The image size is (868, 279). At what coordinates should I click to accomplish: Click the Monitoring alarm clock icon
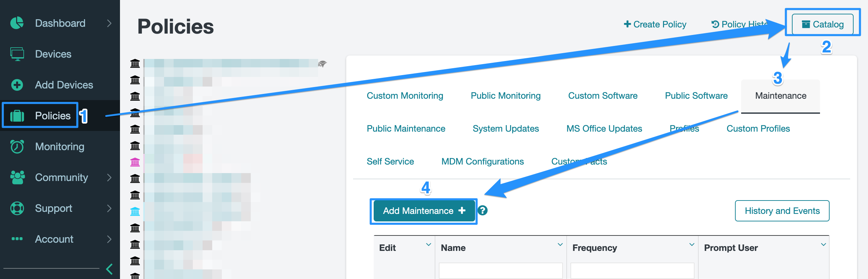17,147
